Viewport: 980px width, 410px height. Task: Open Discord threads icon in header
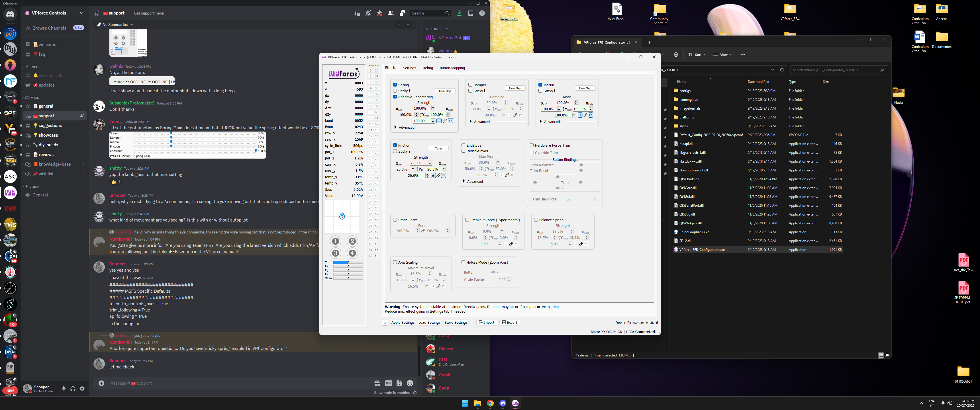[x=357, y=13]
